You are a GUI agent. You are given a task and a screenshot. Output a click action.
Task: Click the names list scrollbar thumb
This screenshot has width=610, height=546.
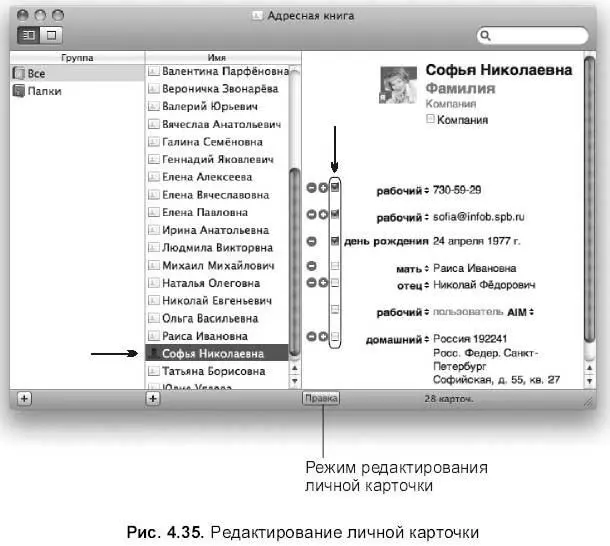pyautogui.click(x=294, y=261)
